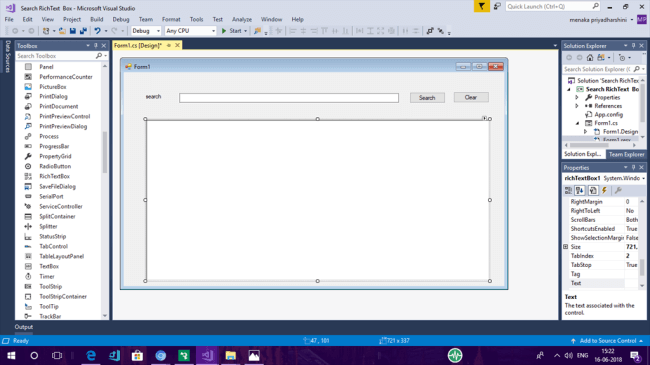The height and width of the screenshot is (365, 650).
Task: Click the Events lightning icon in Properties
Action: pos(604,190)
